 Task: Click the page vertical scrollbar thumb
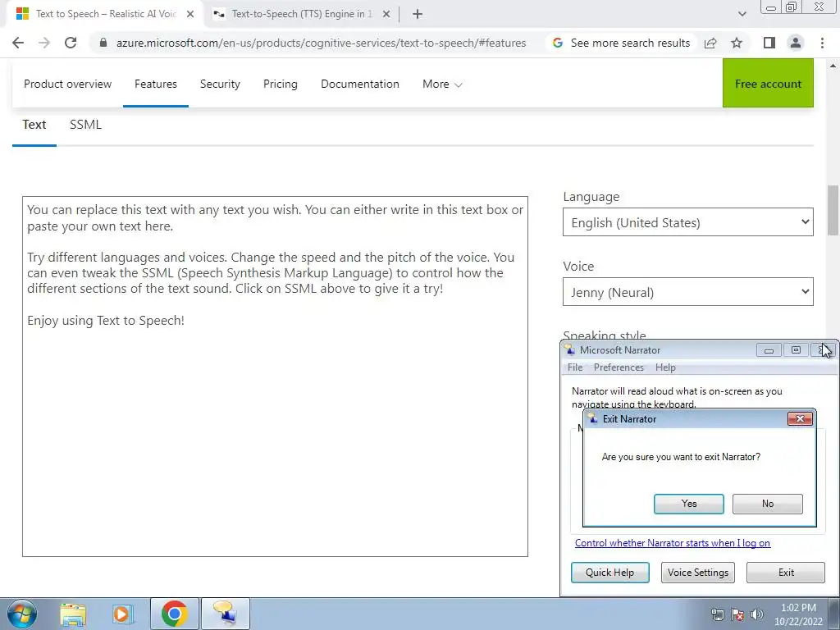pos(833,210)
